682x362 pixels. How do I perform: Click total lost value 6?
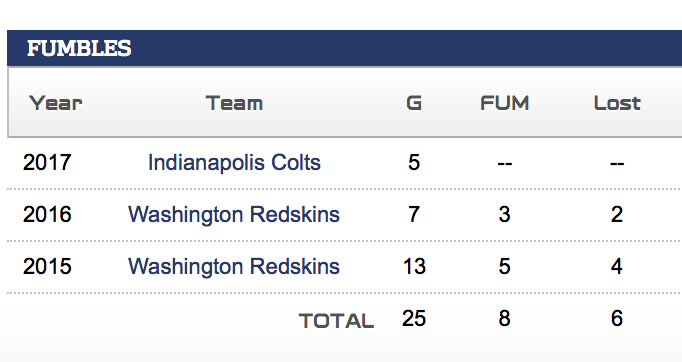(617, 318)
